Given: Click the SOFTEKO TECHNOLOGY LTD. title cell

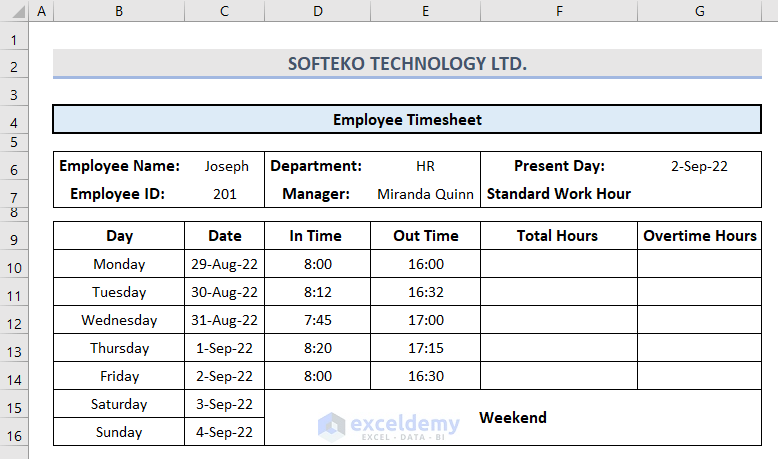Looking at the screenshot, I should click(x=406, y=64).
